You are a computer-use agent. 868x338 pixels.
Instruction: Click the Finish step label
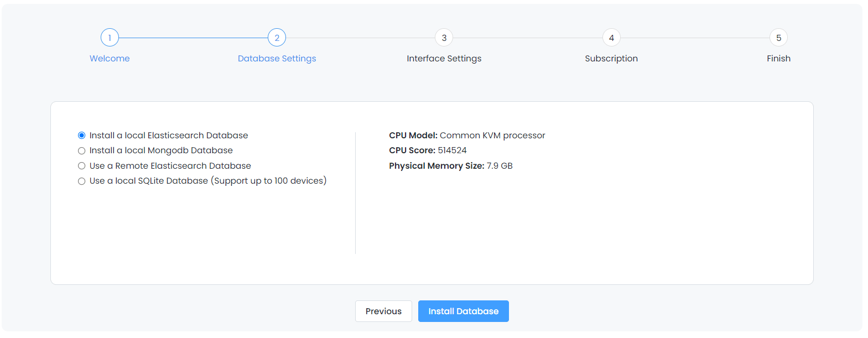click(778, 59)
